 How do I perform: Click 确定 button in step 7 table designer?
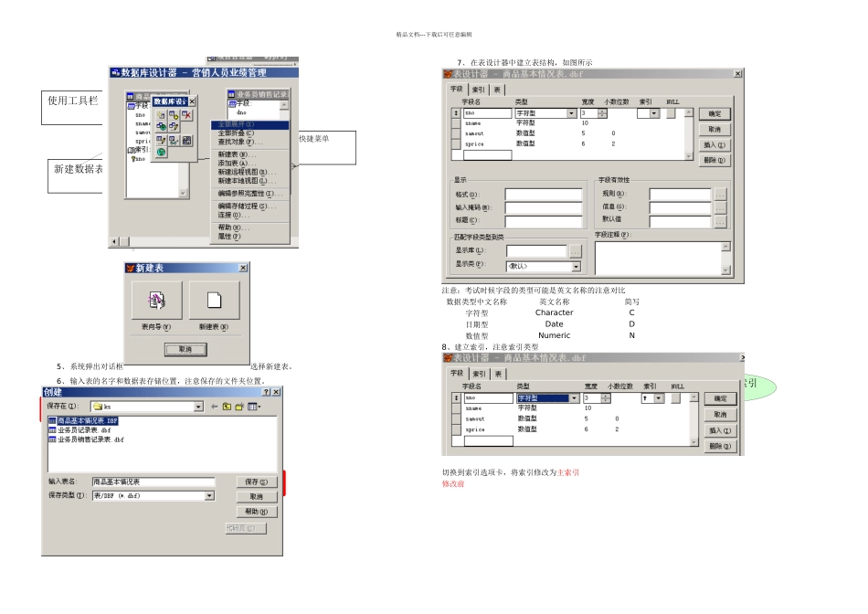click(715, 113)
